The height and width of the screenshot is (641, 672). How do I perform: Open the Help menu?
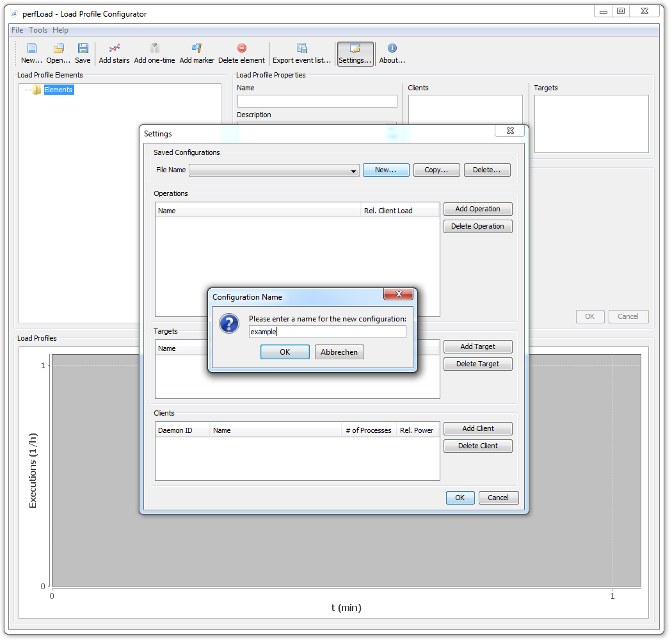tap(60, 30)
